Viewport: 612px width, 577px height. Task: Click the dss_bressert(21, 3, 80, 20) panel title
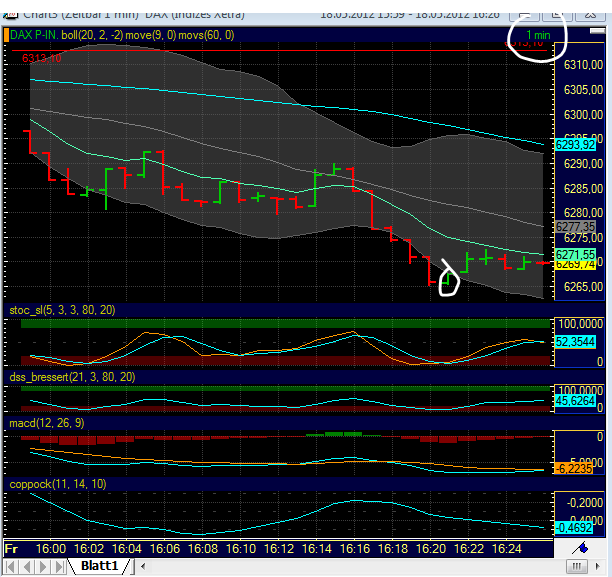pyautogui.click(x=72, y=377)
